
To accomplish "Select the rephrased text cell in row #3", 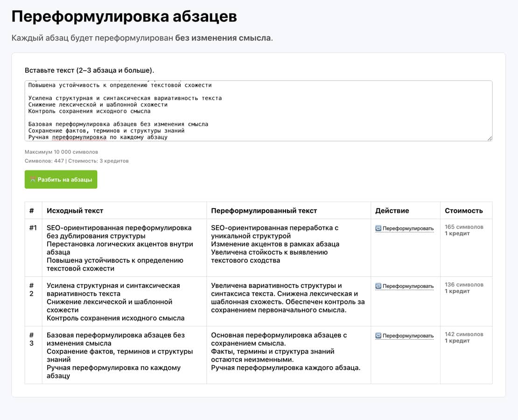I will 288,351.
